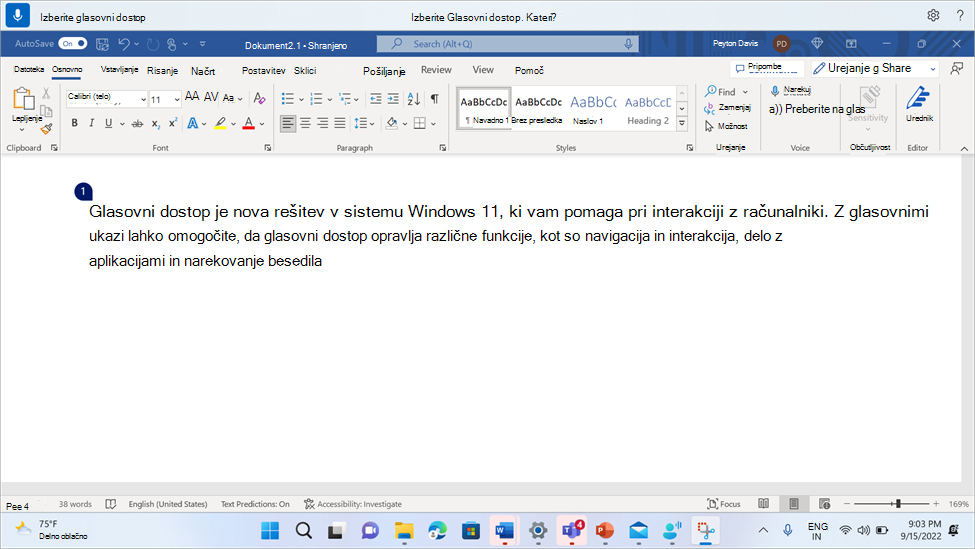
Task: Toggle Subscript formatting
Action: 156,124
